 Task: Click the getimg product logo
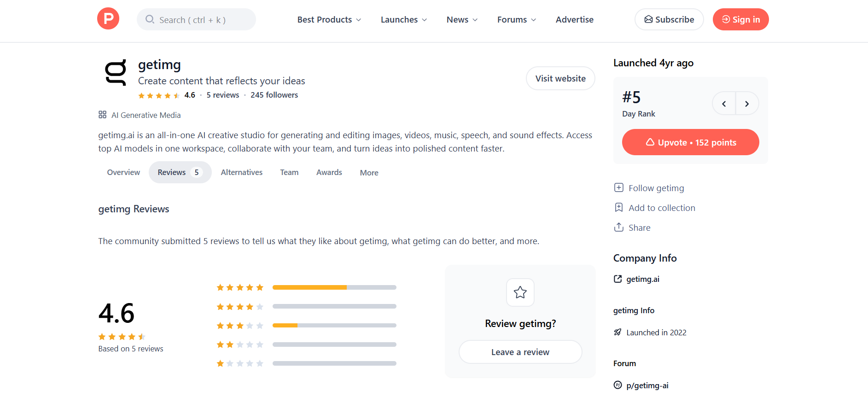coord(116,73)
